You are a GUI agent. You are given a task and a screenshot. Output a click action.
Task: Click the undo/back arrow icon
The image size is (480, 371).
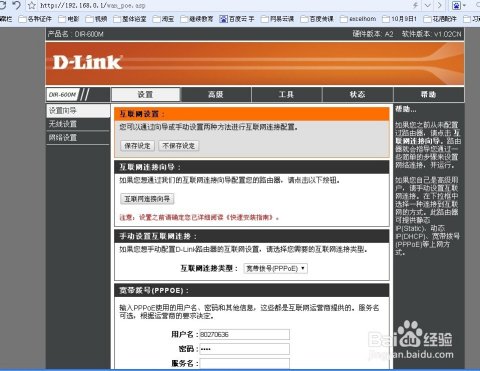[16, 5]
